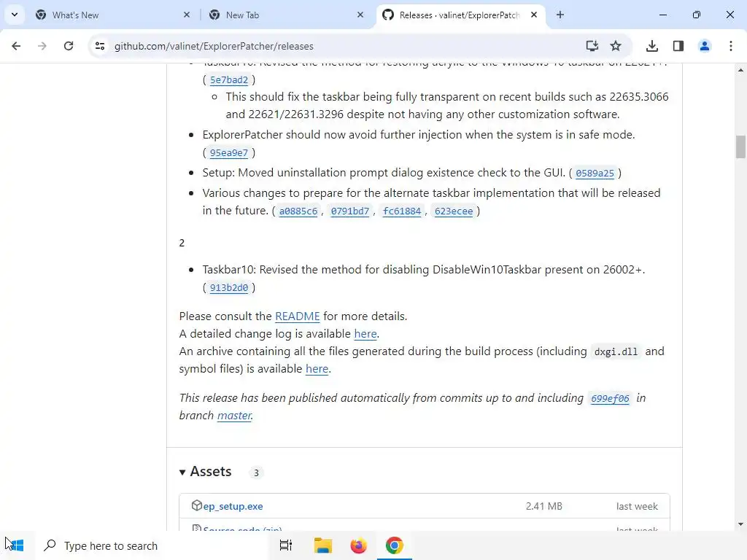
Task: Click the Chrome taskbar icon
Action: [x=395, y=545]
